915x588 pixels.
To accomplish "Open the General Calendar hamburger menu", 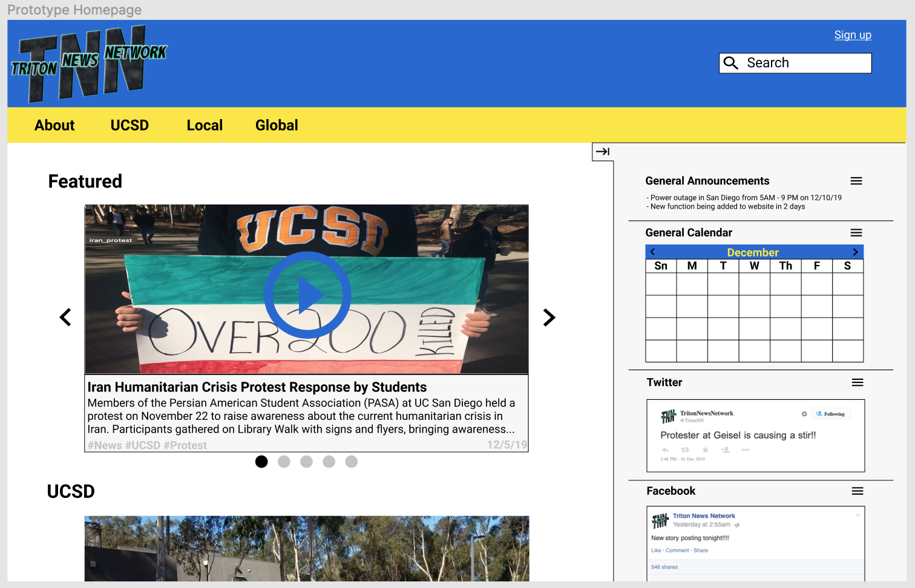I will pos(856,233).
